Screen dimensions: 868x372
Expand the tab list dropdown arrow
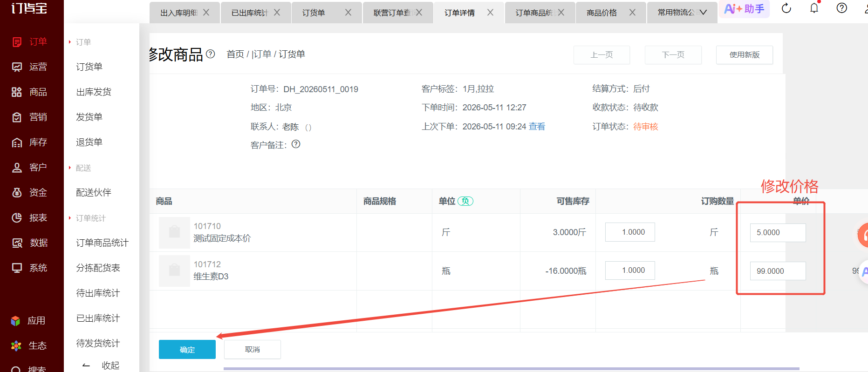coord(703,13)
